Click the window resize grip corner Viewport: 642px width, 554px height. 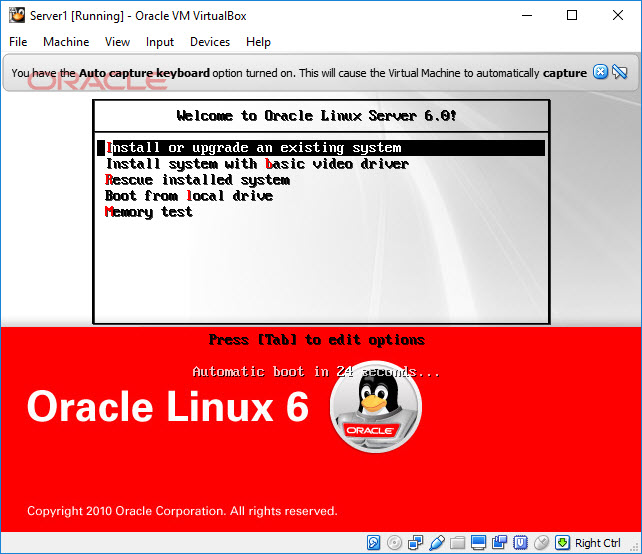click(635, 548)
